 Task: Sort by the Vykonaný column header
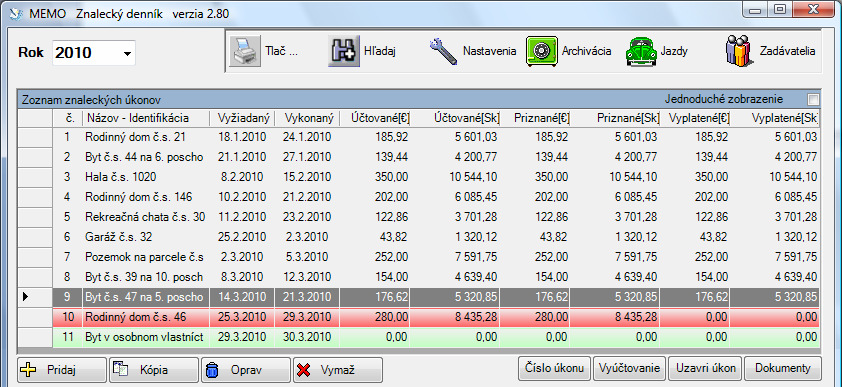point(307,118)
